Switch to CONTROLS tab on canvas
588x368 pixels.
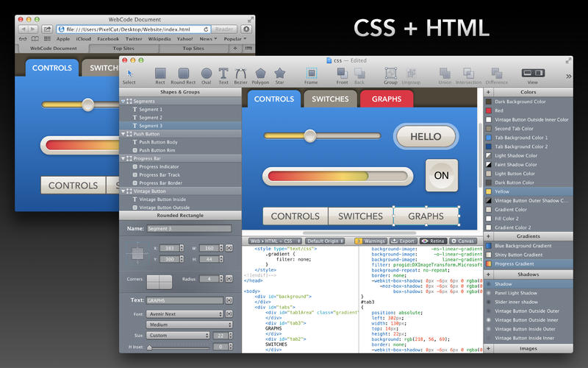(x=273, y=99)
